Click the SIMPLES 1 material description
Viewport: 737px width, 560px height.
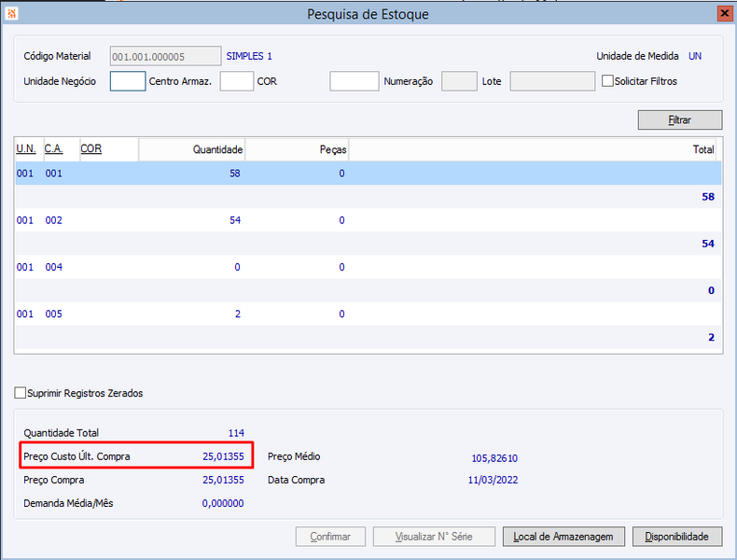click(x=249, y=56)
